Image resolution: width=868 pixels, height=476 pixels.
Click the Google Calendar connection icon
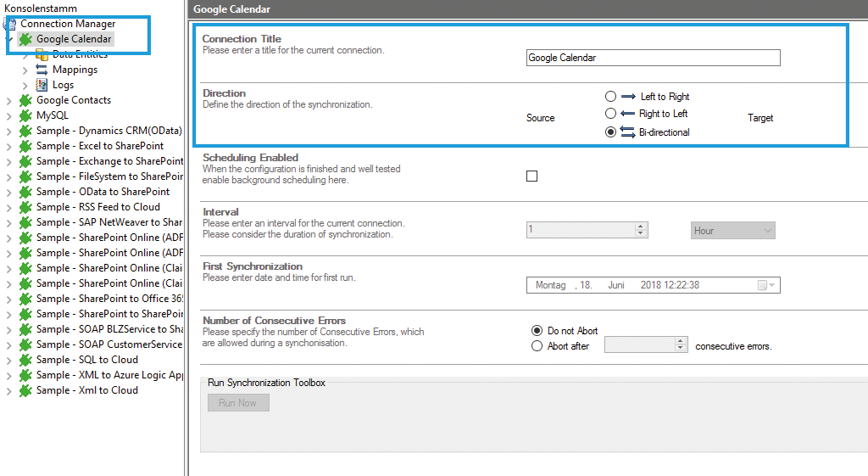25,39
